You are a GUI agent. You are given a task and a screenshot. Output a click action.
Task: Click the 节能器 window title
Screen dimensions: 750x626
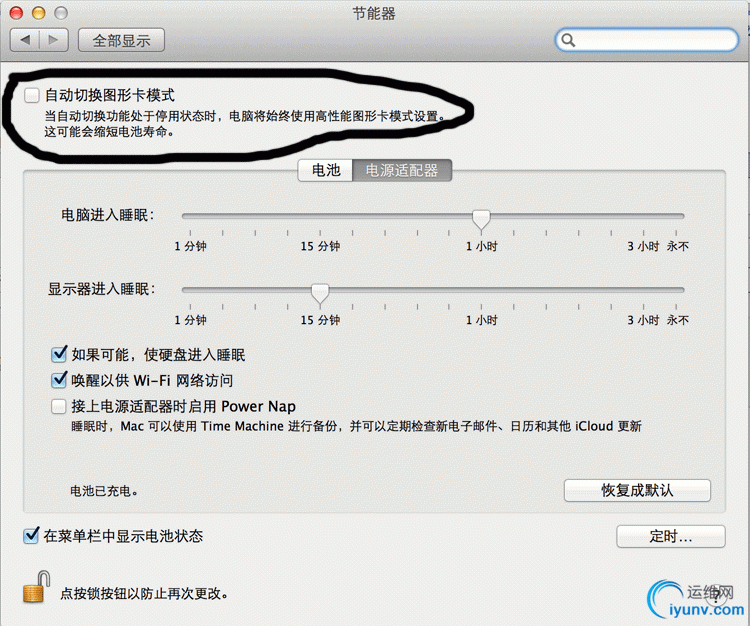coord(374,13)
